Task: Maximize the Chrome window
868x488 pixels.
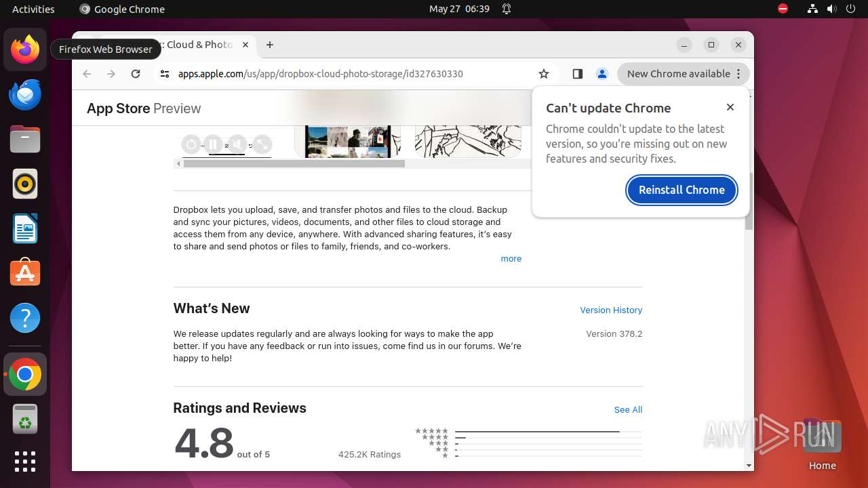Action: coord(711,45)
